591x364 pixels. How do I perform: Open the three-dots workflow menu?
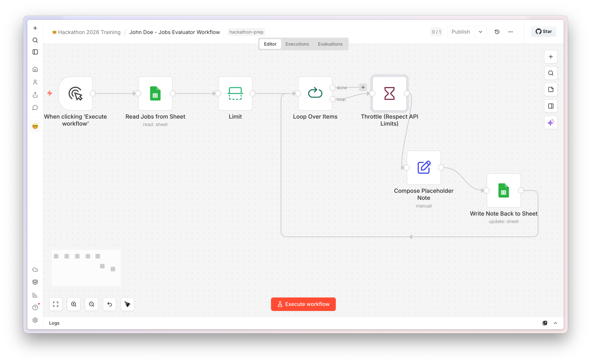click(510, 32)
